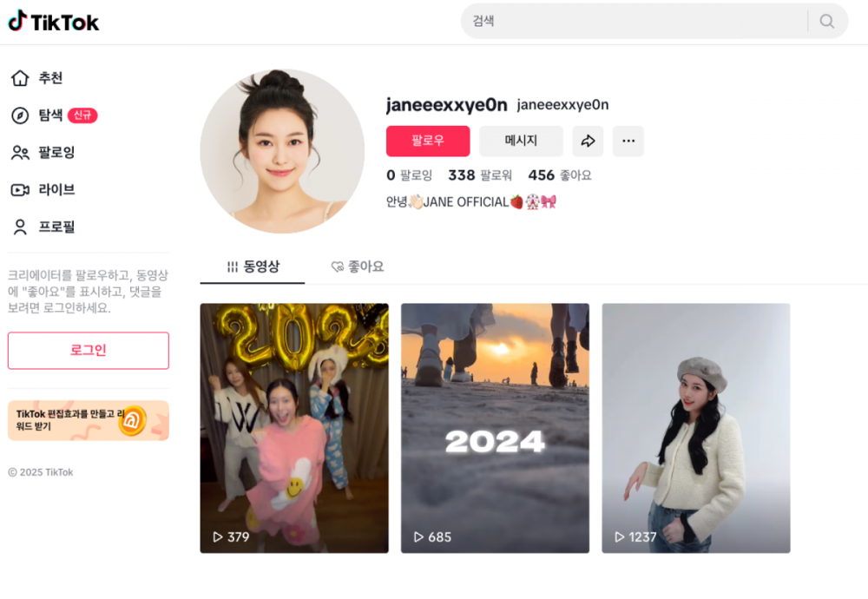Switch to the 동영상 videos tab
This screenshot has height=599, width=868.
(x=253, y=267)
